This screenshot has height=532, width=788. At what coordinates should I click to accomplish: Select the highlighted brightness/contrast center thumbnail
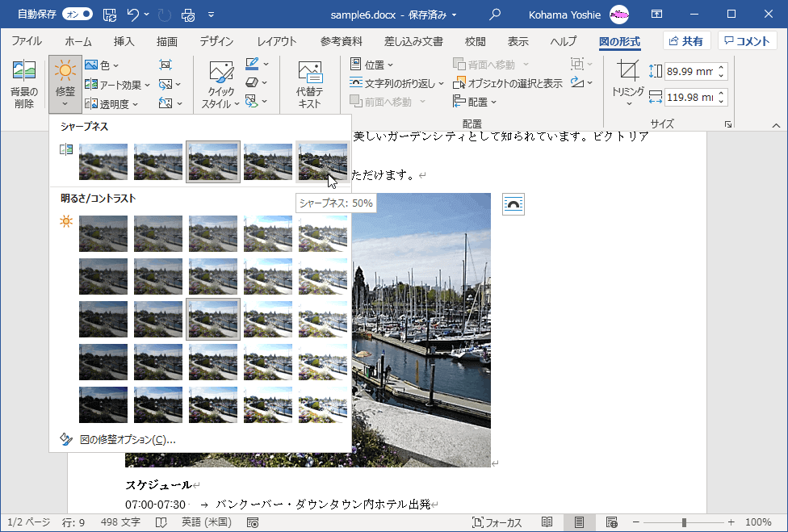[213, 319]
